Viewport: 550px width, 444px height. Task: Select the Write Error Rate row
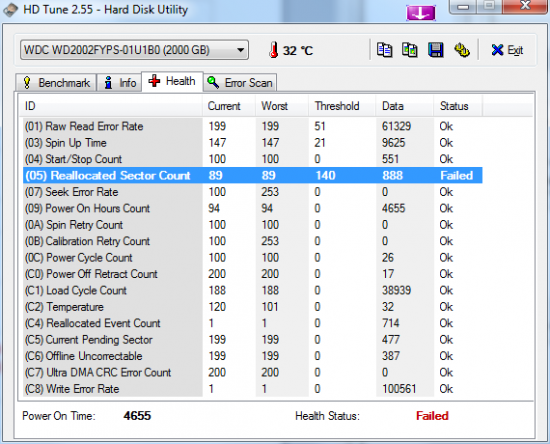(x=253, y=389)
